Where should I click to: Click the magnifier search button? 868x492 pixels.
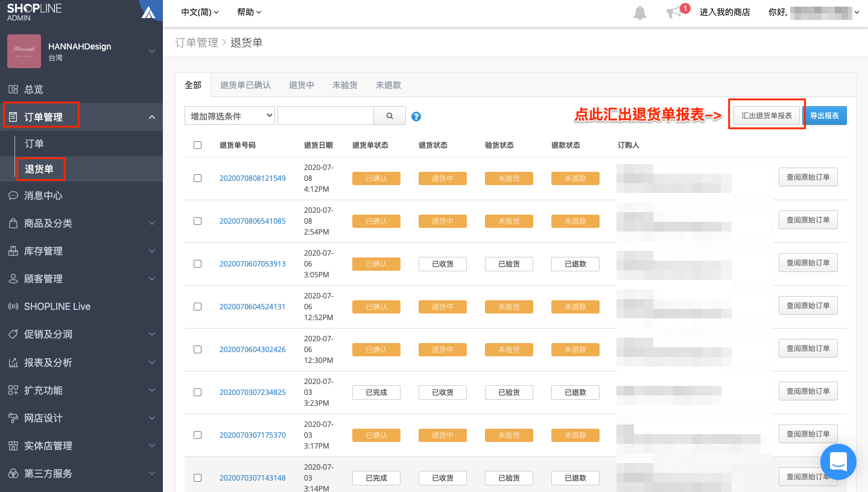[390, 116]
